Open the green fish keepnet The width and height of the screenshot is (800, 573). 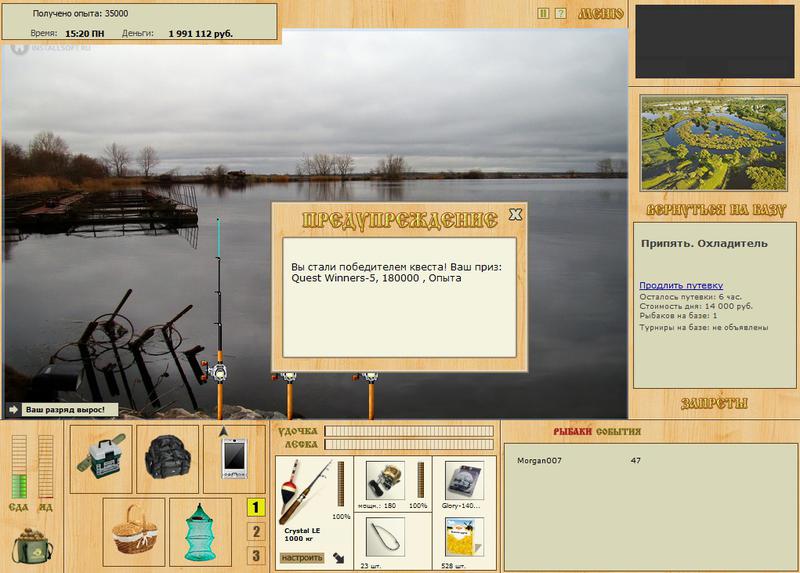(200, 531)
